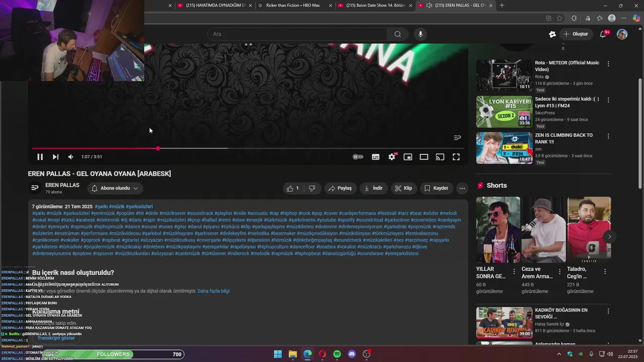
Task: Open Discord from the taskbar
Action: [x=352, y=354]
